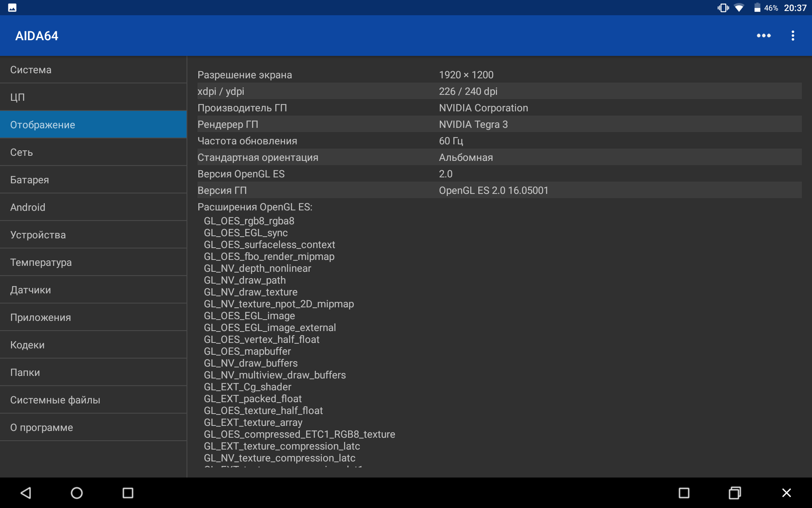Open the ЦП section
Image resolution: width=812 pixels, height=508 pixels.
[x=93, y=97]
